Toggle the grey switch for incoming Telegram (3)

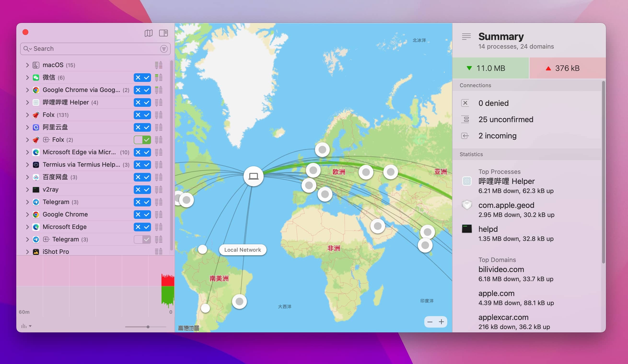pyautogui.click(x=142, y=239)
